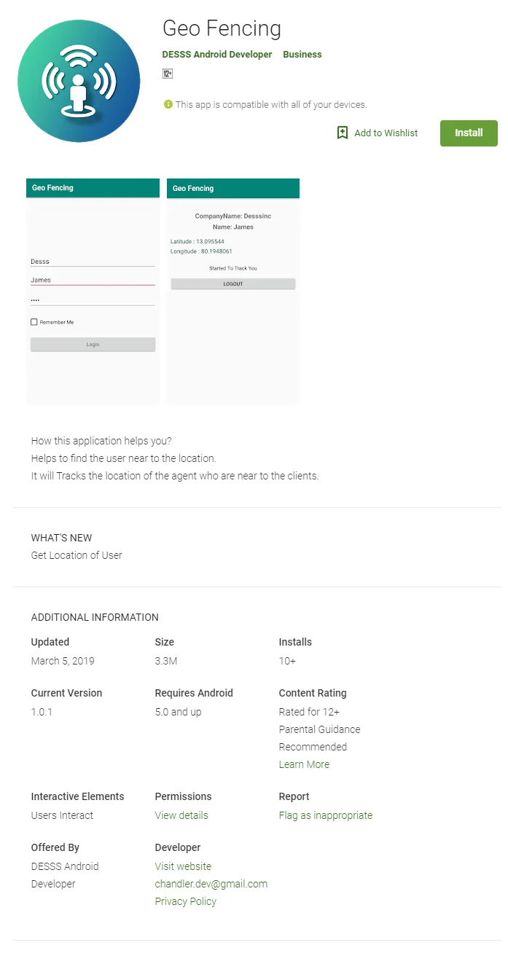
Task: Click the 12+ content rating badge
Action: point(168,74)
